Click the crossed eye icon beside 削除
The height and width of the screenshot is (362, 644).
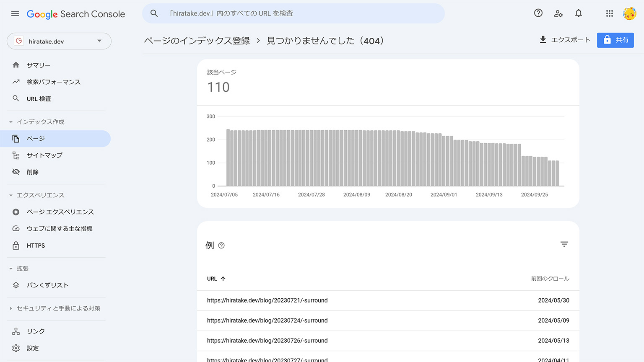click(16, 172)
